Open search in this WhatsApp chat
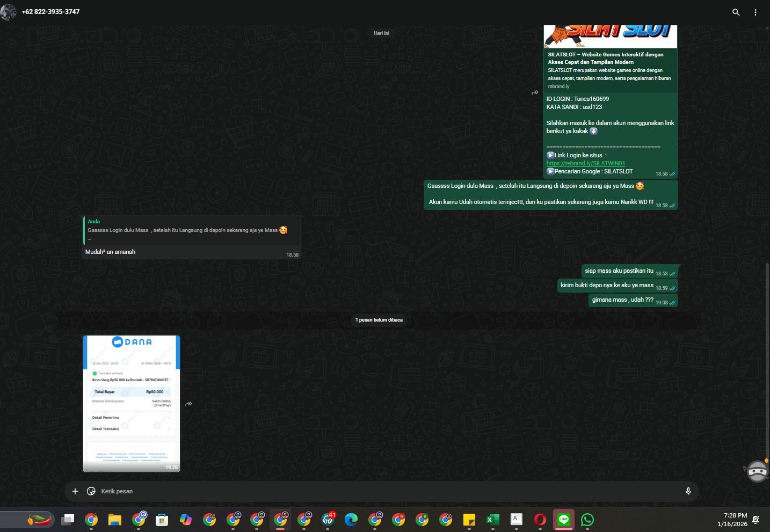The height and width of the screenshot is (532, 770). click(736, 12)
